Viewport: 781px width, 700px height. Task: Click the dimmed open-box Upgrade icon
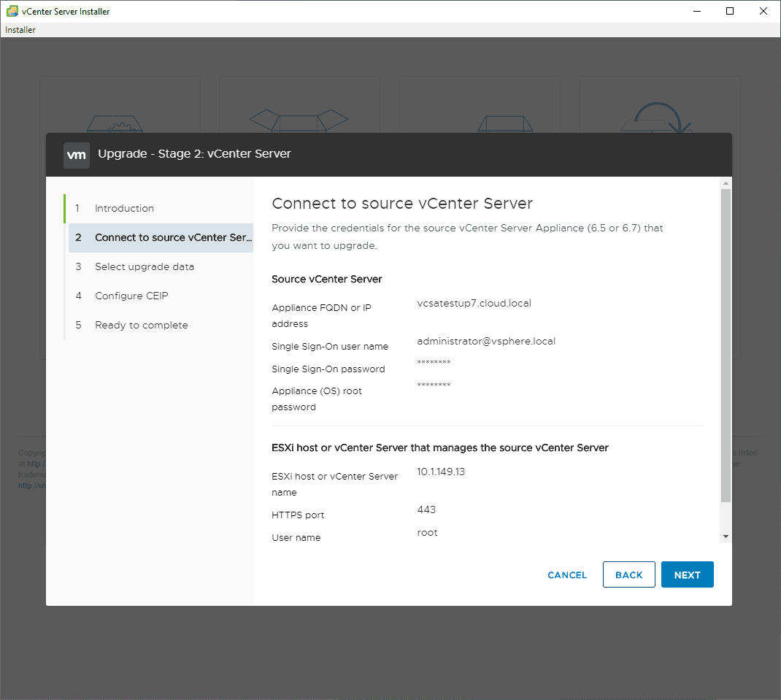point(298,119)
